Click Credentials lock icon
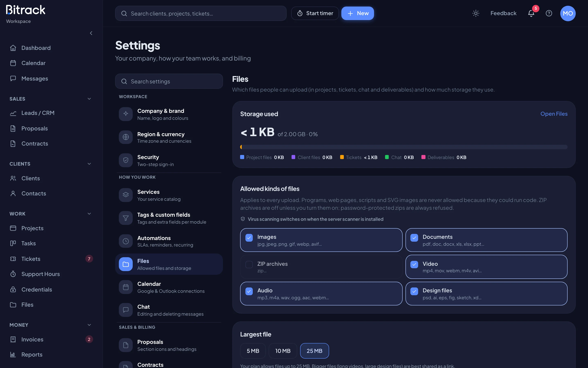The image size is (588, 368). [13, 289]
